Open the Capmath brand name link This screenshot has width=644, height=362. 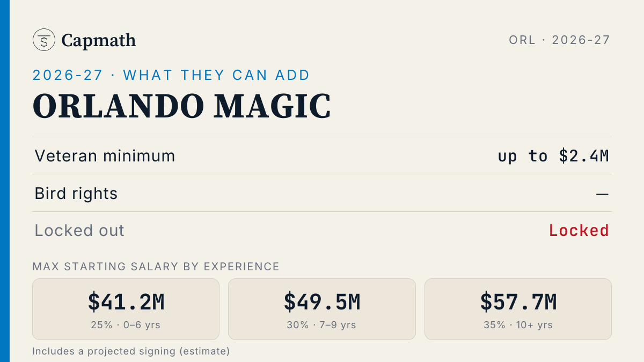99,40
